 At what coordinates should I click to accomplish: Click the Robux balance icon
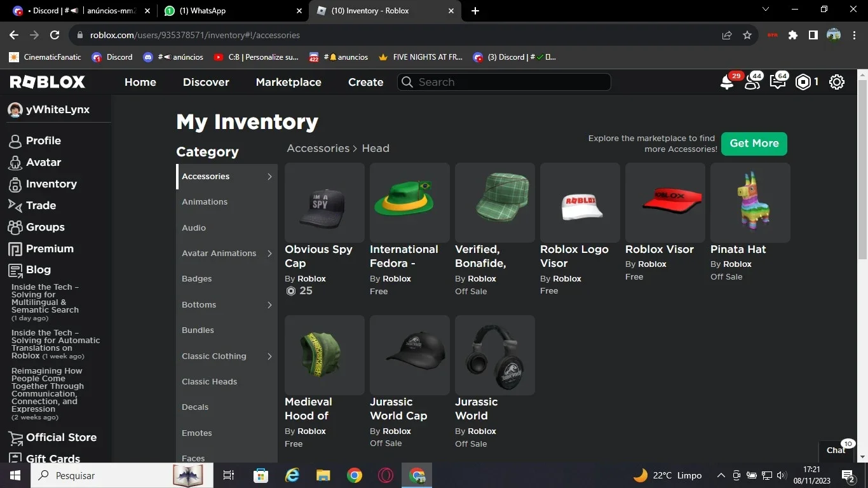803,82
